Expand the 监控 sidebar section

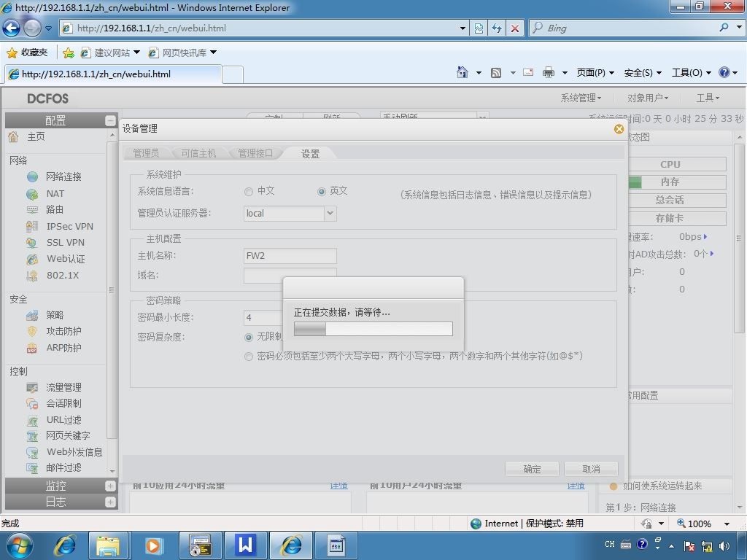[x=110, y=486]
